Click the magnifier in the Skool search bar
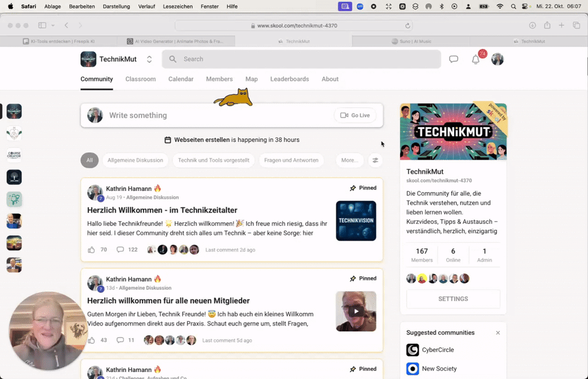The image size is (588, 379). point(172,59)
